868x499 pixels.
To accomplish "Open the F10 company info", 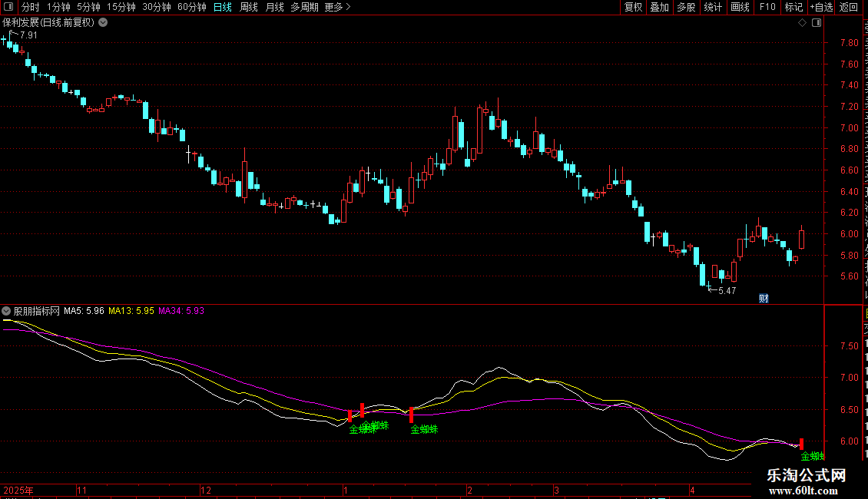I will click(x=767, y=7).
